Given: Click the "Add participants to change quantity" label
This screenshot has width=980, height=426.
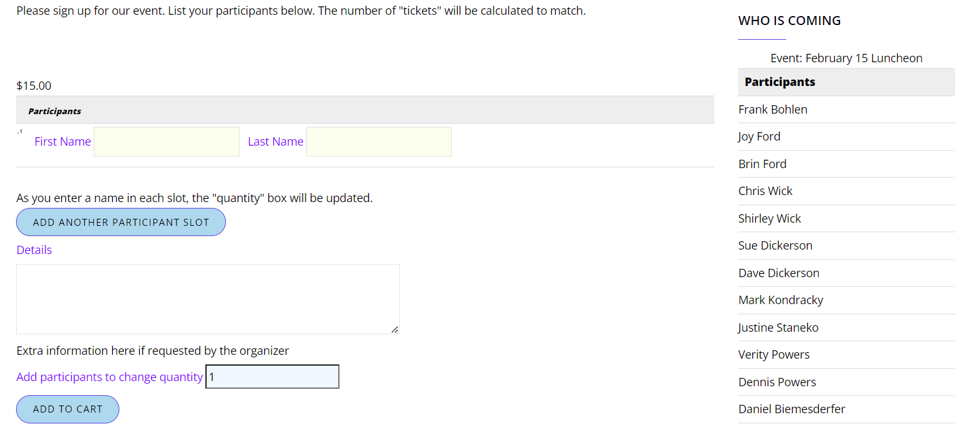Looking at the screenshot, I should click(110, 377).
